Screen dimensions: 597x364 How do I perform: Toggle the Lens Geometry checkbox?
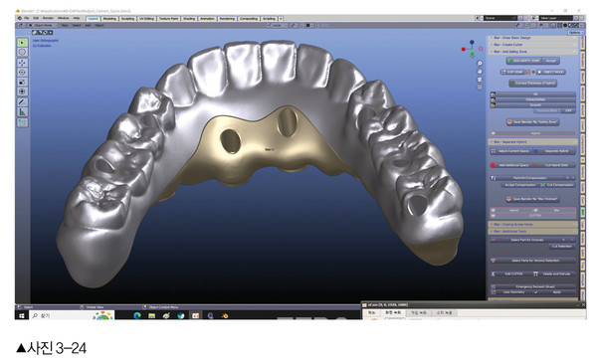(536, 292)
